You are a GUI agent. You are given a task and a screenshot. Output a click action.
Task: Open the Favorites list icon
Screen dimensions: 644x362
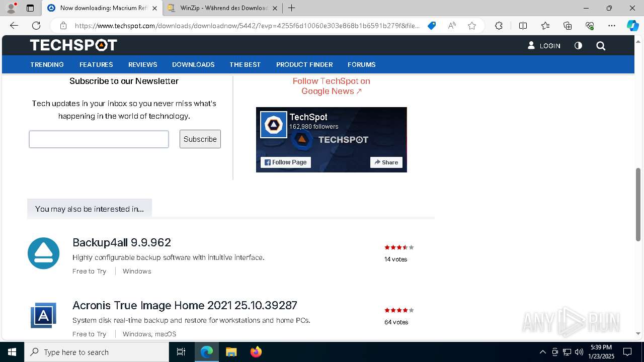point(545,26)
